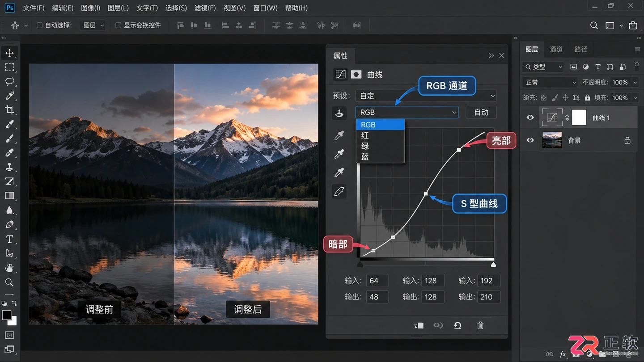
Task: Hide the 背景 layer
Action: 530,140
